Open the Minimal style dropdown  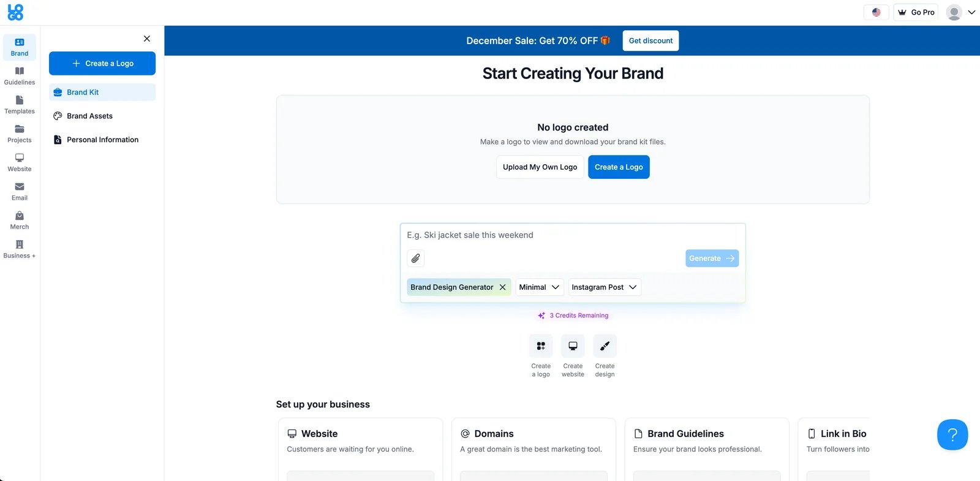click(538, 287)
